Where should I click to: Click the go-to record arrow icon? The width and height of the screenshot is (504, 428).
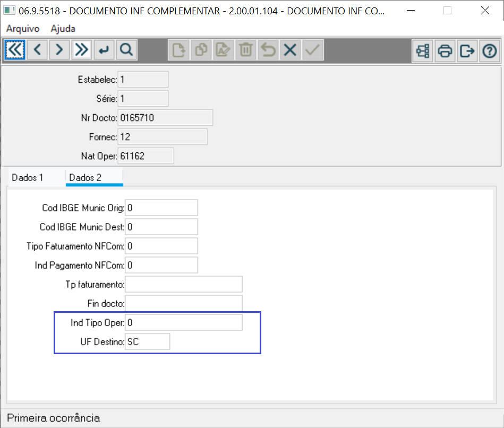104,50
